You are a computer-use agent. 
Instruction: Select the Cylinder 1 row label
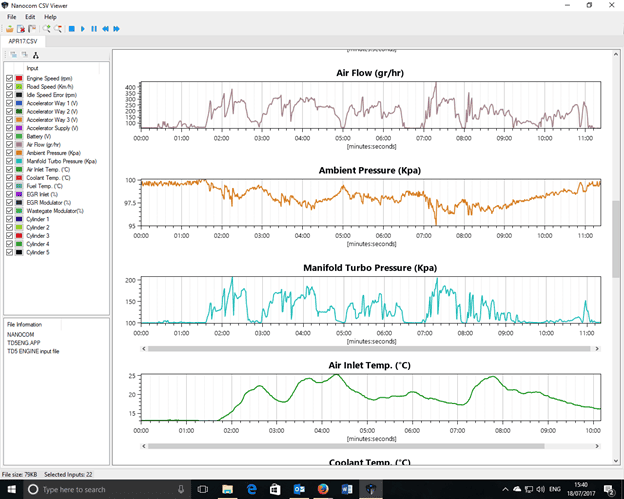[x=38, y=219]
